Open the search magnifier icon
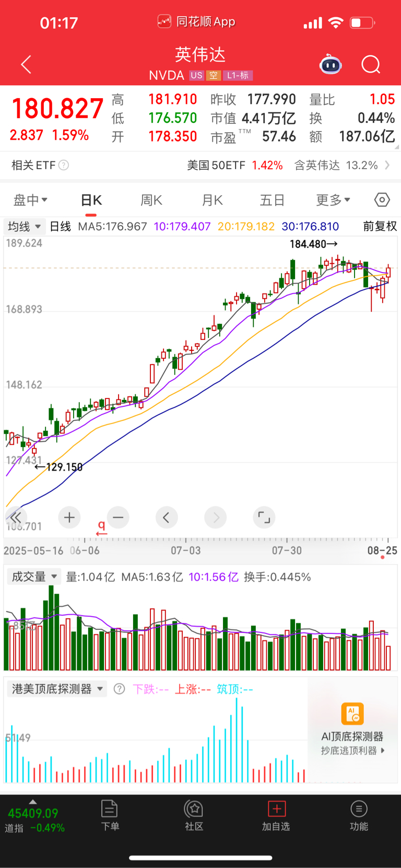 tap(371, 65)
